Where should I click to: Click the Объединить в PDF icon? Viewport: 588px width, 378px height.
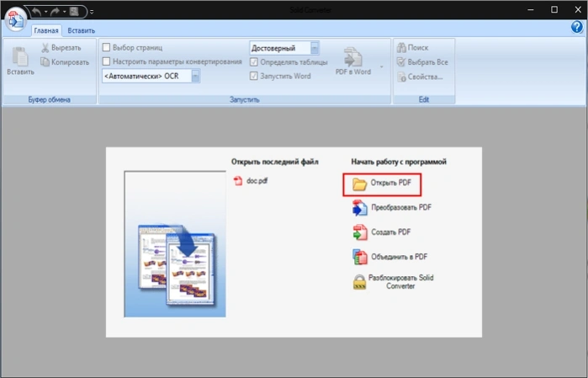360,257
